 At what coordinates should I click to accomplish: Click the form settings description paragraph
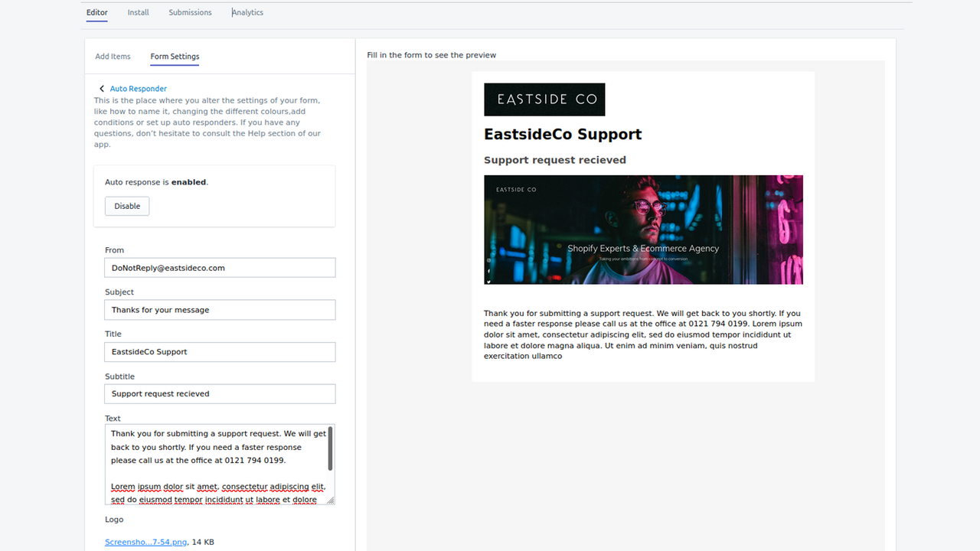coord(208,122)
